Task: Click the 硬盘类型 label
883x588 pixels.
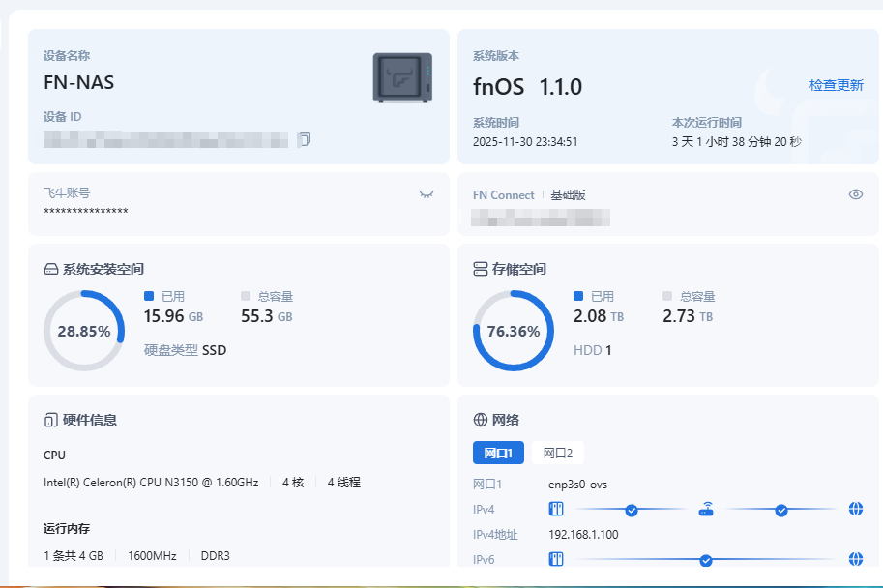Action: tap(170, 350)
